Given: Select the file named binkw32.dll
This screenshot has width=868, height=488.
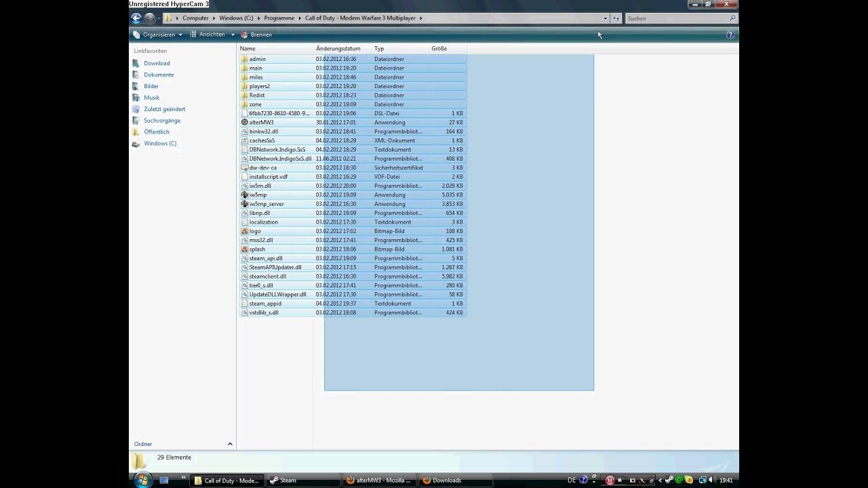Looking at the screenshot, I should click(263, 131).
